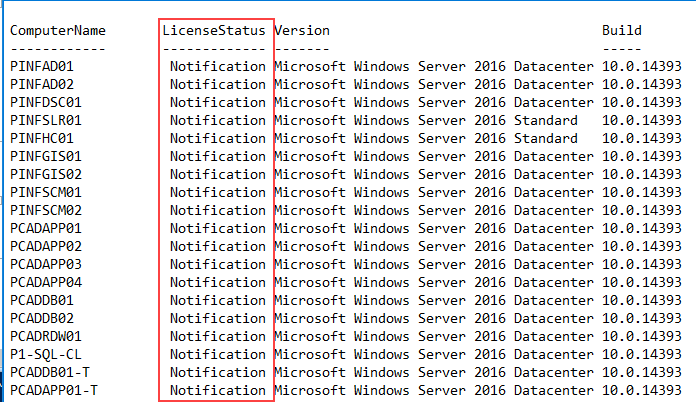
Task: Click the Version text in PINFAD02 row
Action: click(434, 84)
